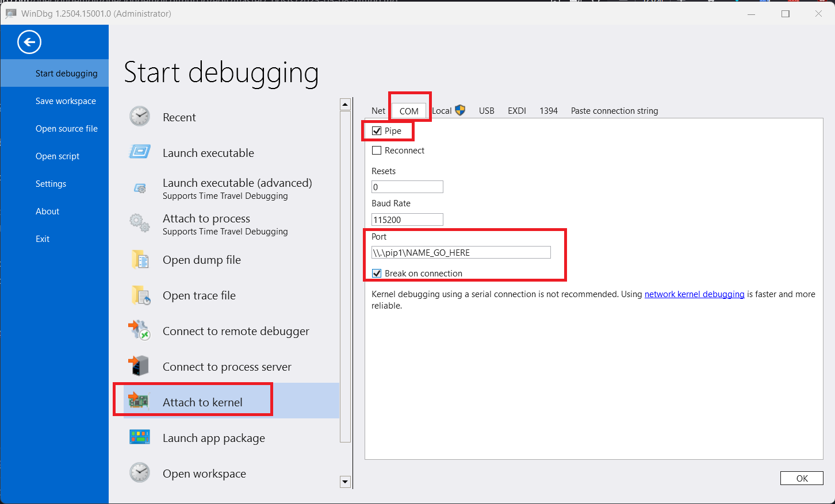Click the Recent clock icon
Image resolution: width=835 pixels, height=504 pixels.
pos(140,117)
